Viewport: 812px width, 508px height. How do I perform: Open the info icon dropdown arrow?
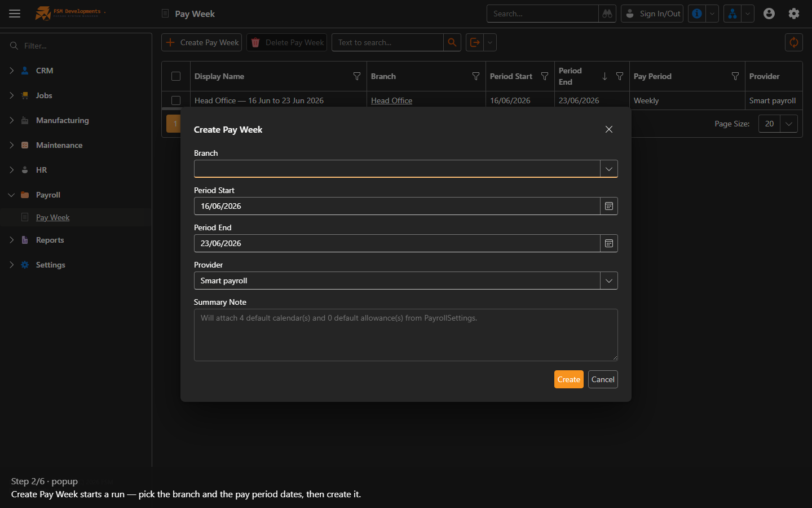click(712, 14)
